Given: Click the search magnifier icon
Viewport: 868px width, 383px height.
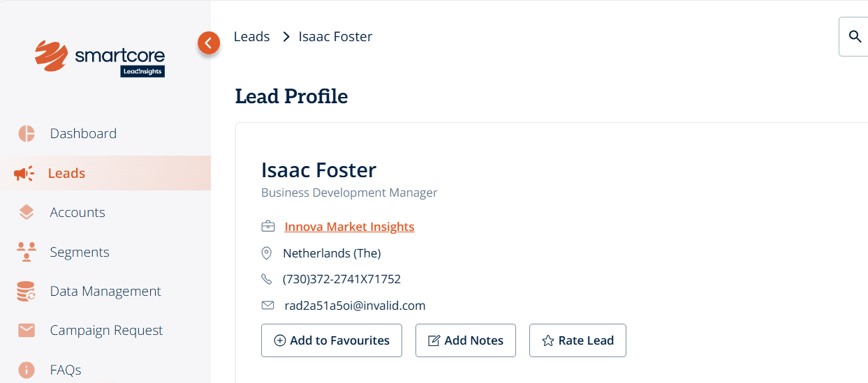Looking at the screenshot, I should pyautogui.click(x=855, y=36).
